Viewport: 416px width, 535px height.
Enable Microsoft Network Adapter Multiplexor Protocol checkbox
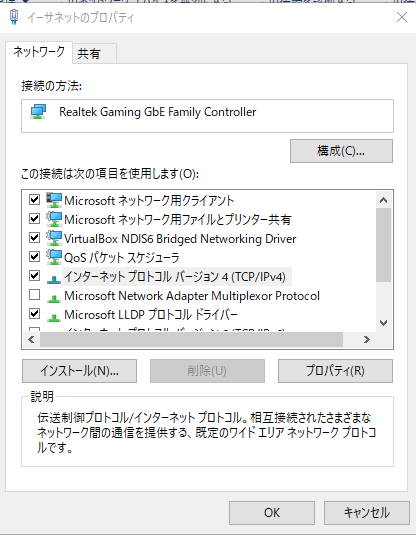[x=34, y=294]
